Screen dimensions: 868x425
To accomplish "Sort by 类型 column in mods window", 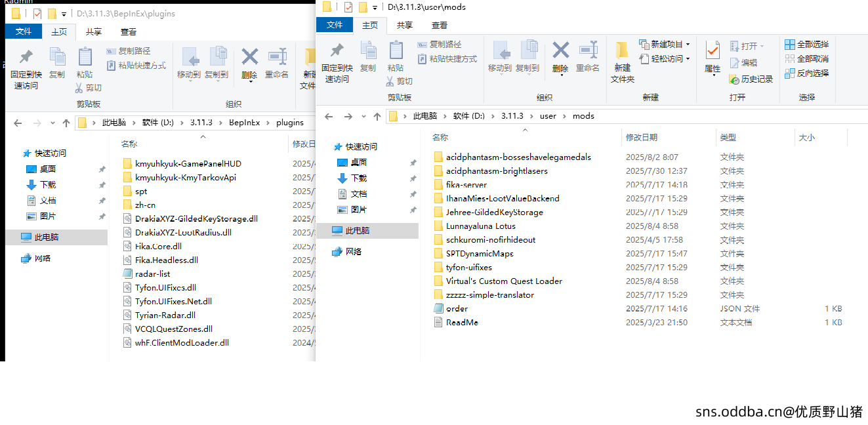I will tap(728, 137).
